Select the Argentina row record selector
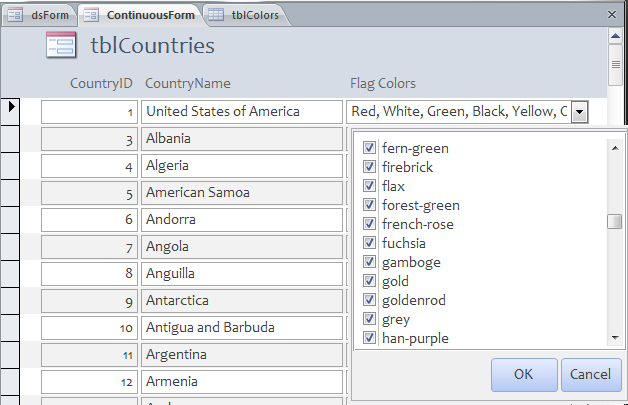 (x=10, y=355)
